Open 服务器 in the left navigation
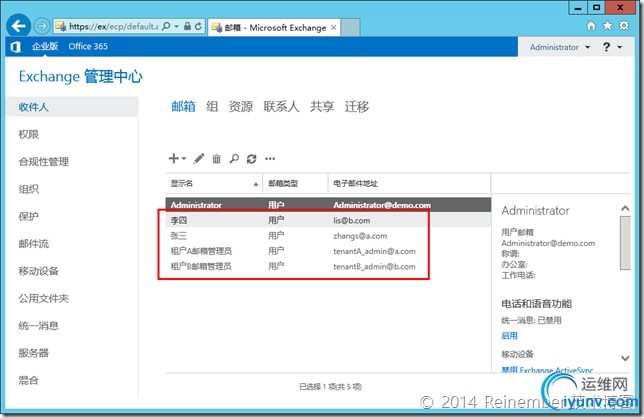The width and height of the screenshot is (644, 418). click(x=34, y=353)
